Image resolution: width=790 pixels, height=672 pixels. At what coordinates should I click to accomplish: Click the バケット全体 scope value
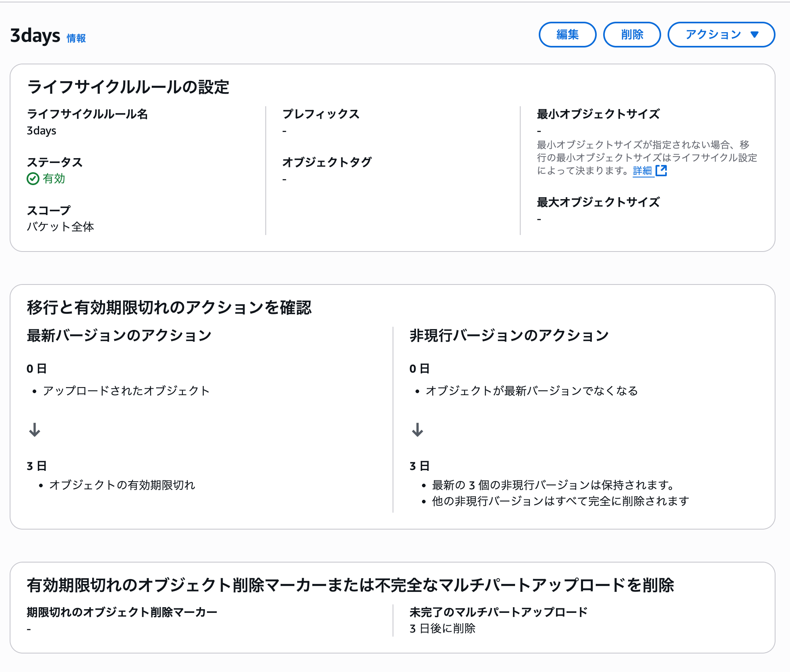(60, 227)
